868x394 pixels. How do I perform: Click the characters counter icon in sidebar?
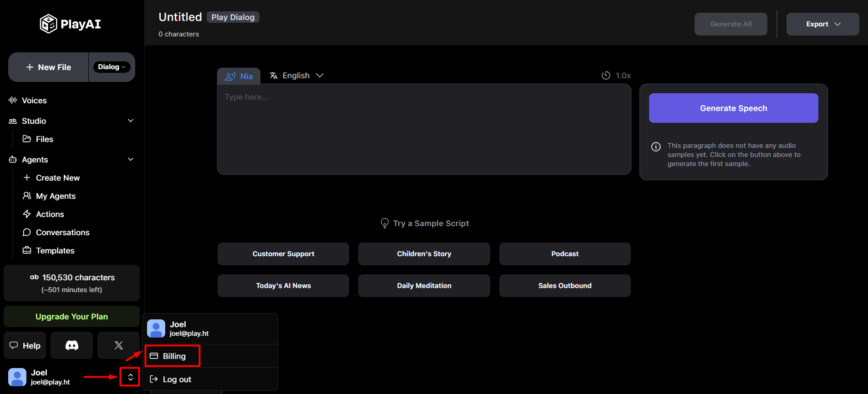(34, 277)
